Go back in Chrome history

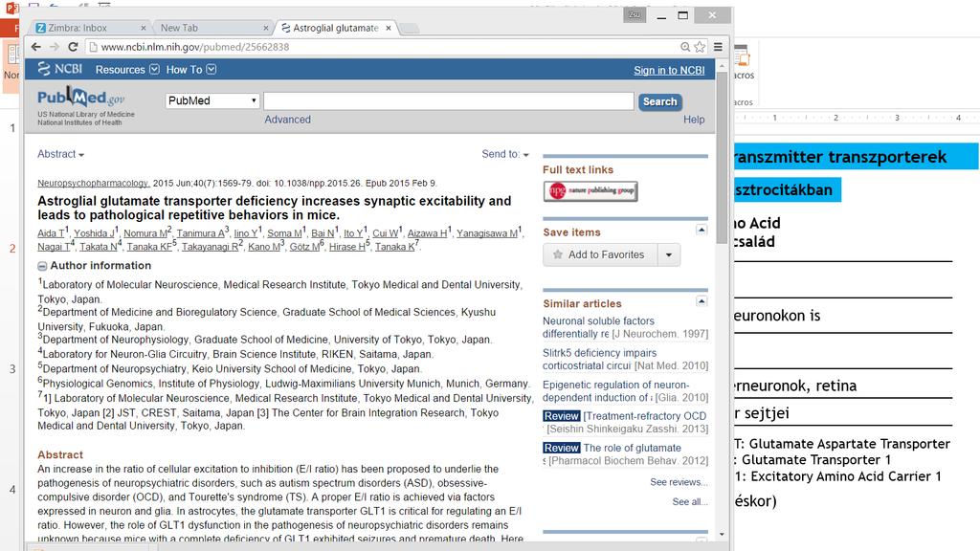tap(36, 47)
